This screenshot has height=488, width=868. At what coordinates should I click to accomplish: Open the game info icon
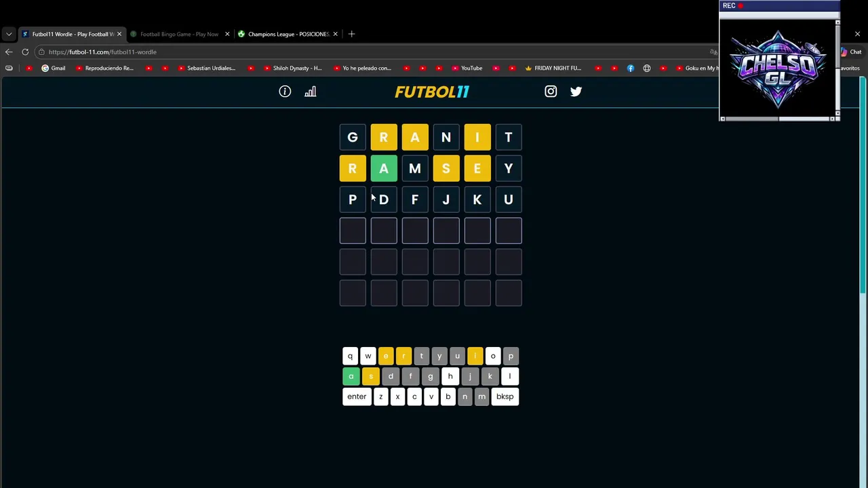pyautogui.click(x=285, y=91)
